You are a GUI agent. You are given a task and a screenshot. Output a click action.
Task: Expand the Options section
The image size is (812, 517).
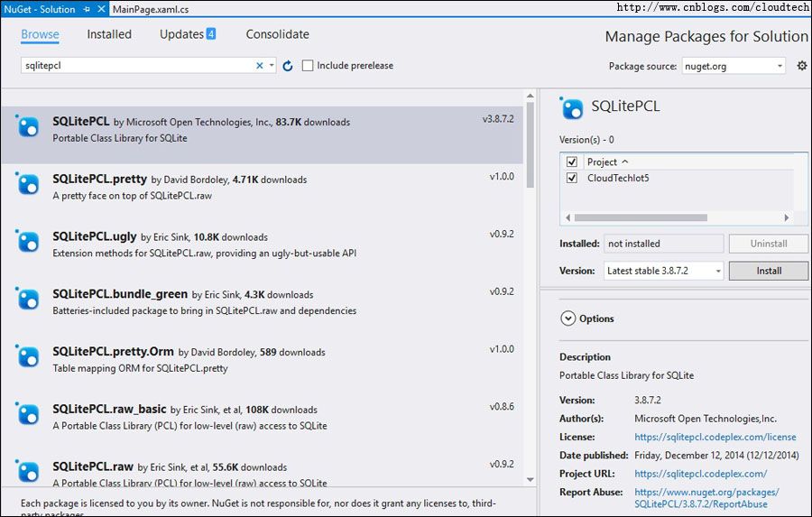tap(568, 319)
